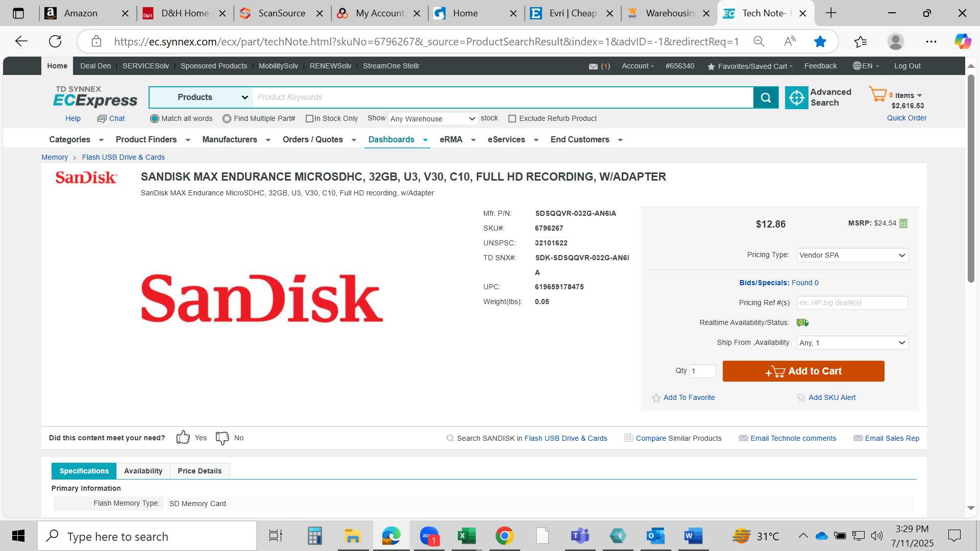
Task: Open Excel from the taskbar
Action: tap(467, 536)
